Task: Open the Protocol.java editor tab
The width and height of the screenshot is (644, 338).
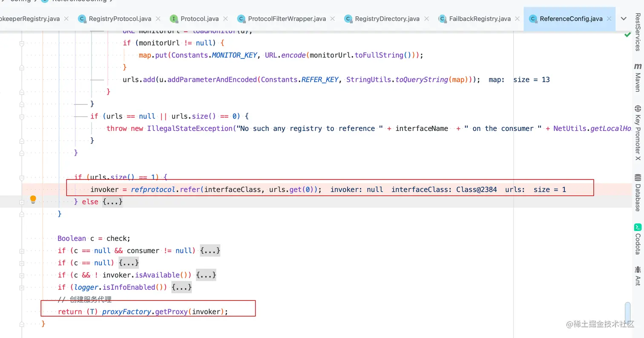Action: point(195,19)
